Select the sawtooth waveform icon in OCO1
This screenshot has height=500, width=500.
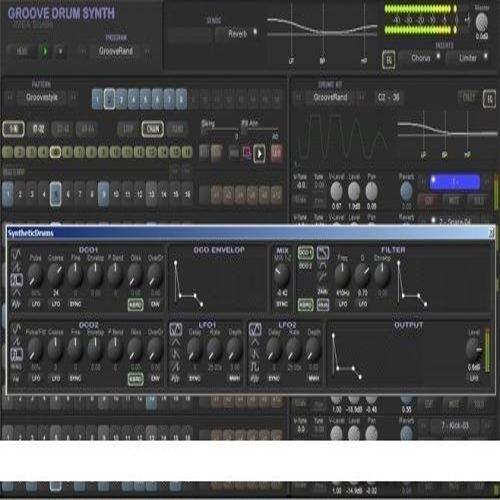[16, 267]
